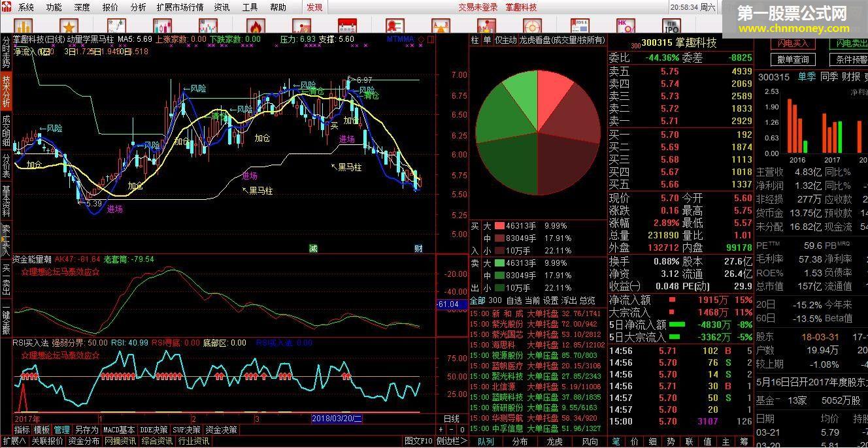The height and width of the screenshot is (448, 868).
Task: Open the 工具 menu
Action: click(x=250, y=7)
